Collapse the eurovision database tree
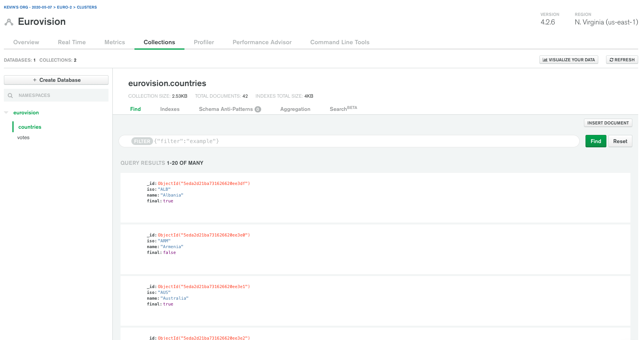The image size is (644, 340). pyautogui.click(x=6, y=113)
